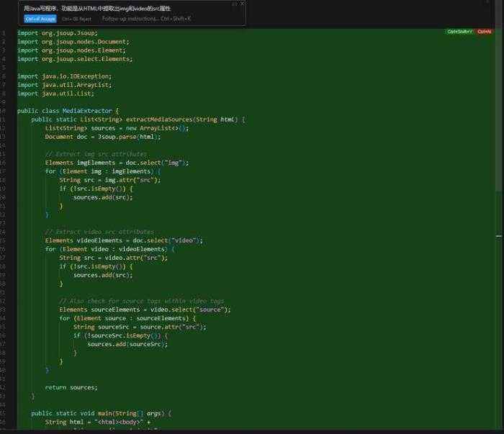Click line 'import org.jsoup.Jsoup;'

pos(57,33)
